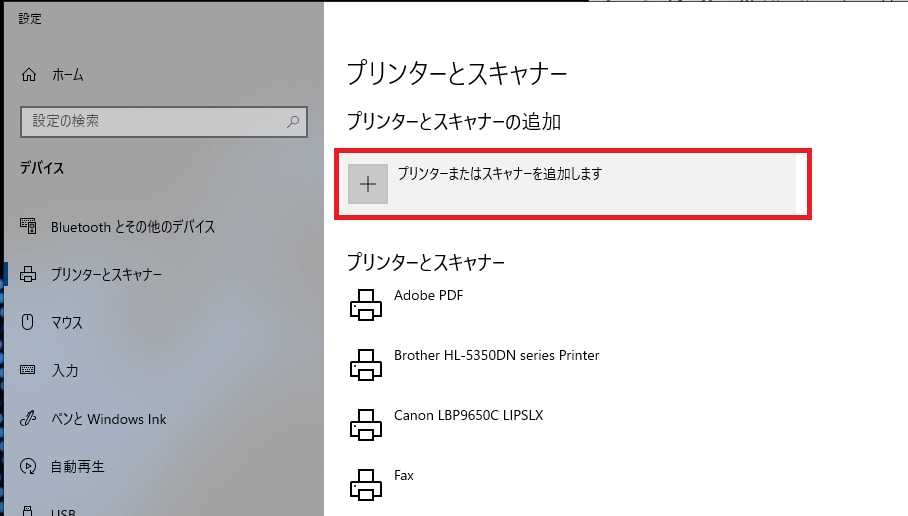This screenshot has width=908, height=516.
Task: Open ペンと Windows Ink settings
Action: 108,419
